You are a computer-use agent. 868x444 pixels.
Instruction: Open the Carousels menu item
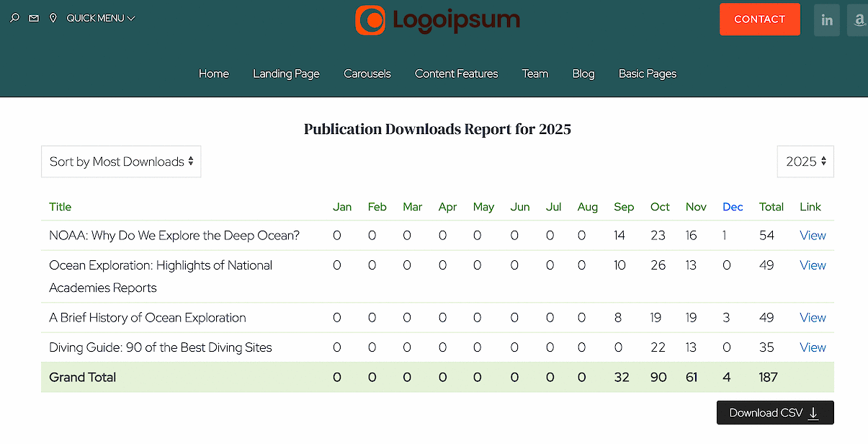click(367, 74)
